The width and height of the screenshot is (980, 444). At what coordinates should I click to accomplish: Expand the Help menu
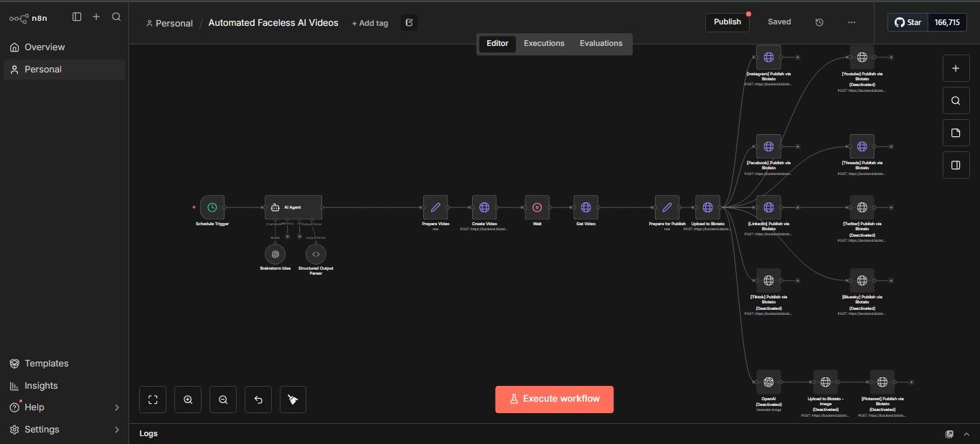65,407
